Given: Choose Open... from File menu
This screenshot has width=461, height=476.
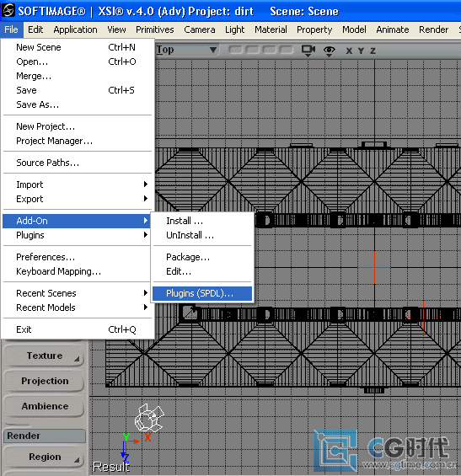Looking at the screenshot, I should click(x=78, y=62).
